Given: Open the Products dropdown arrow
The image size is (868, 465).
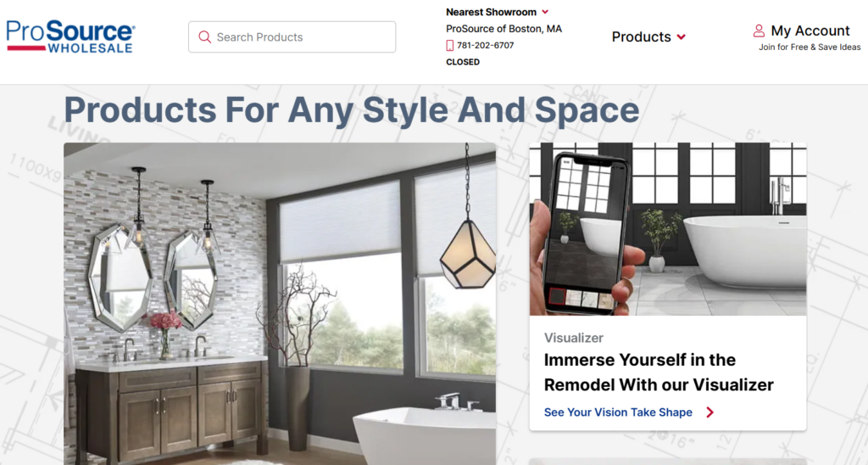Looking at the screenshot, I should (x=681, y=37).
